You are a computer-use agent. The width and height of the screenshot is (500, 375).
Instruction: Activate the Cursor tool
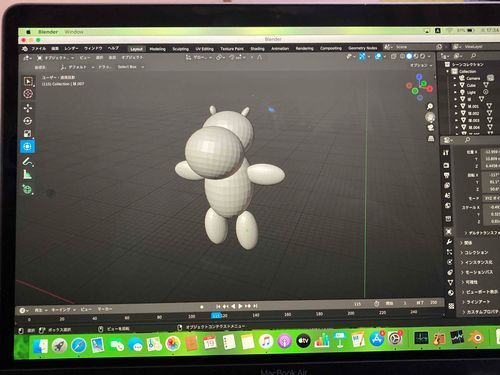(28, 94)
